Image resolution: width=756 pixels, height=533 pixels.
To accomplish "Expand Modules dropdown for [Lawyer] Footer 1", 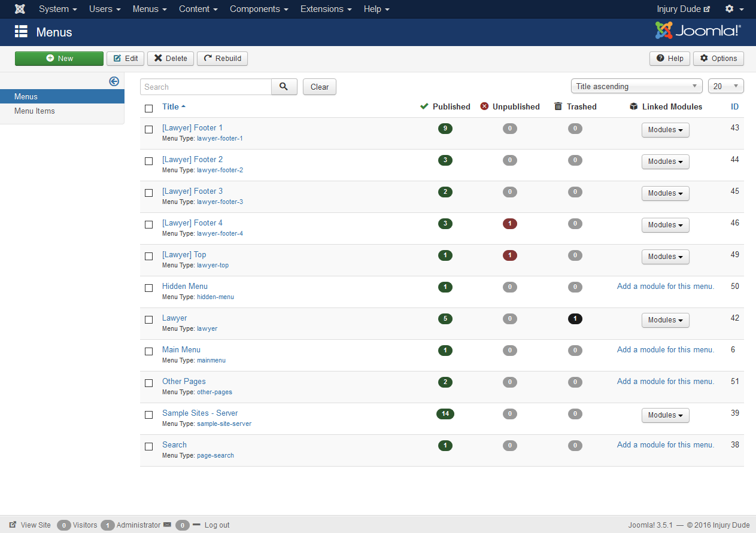I will click(x=665, y=130).
